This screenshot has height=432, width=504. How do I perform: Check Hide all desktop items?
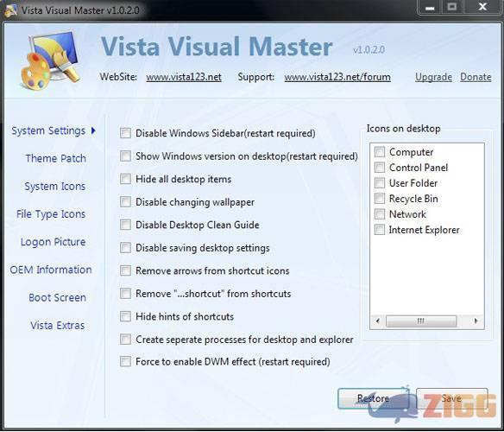(x=125, y=179)
